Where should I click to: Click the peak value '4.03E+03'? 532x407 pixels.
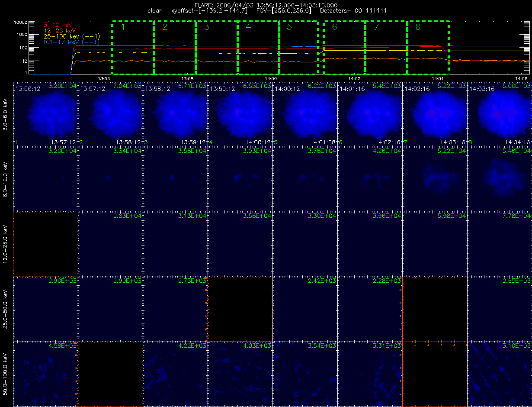pyautogui.click(x=257, y=346)
